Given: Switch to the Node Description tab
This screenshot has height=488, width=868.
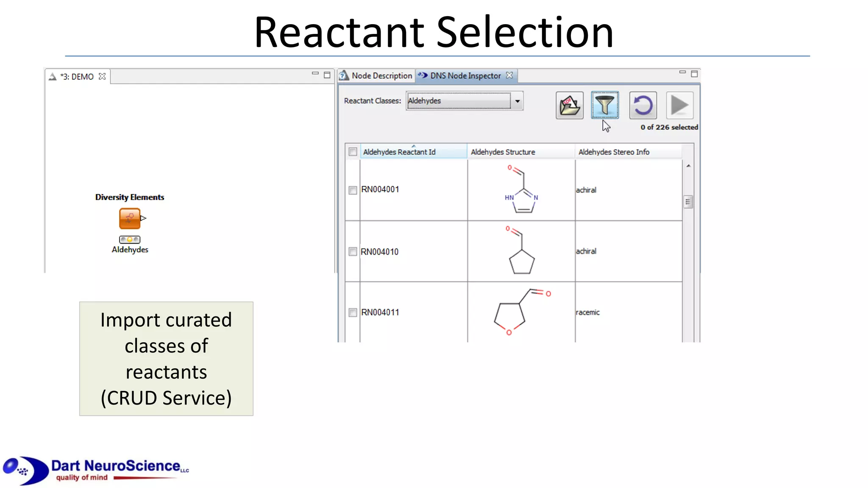Looking at the screenshot, I should coord(376,76).
